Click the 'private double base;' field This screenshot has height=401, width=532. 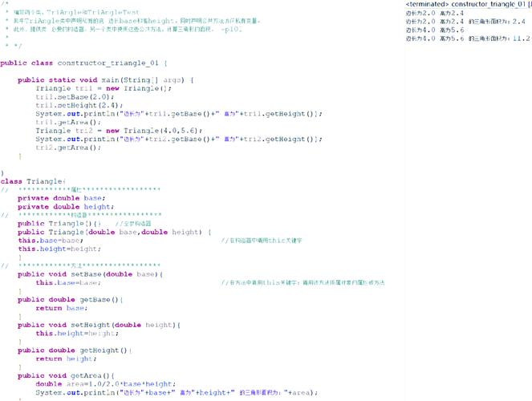(62, 198)
